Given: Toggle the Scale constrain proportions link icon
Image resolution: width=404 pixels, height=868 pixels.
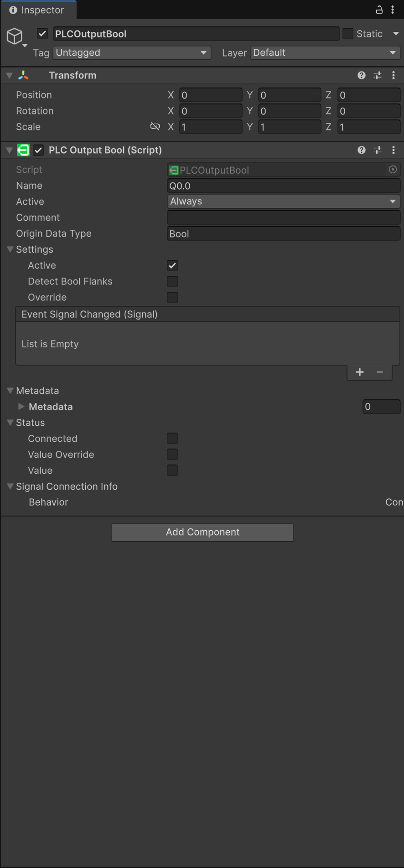Looking at the screenshot, I should point(155,127).
